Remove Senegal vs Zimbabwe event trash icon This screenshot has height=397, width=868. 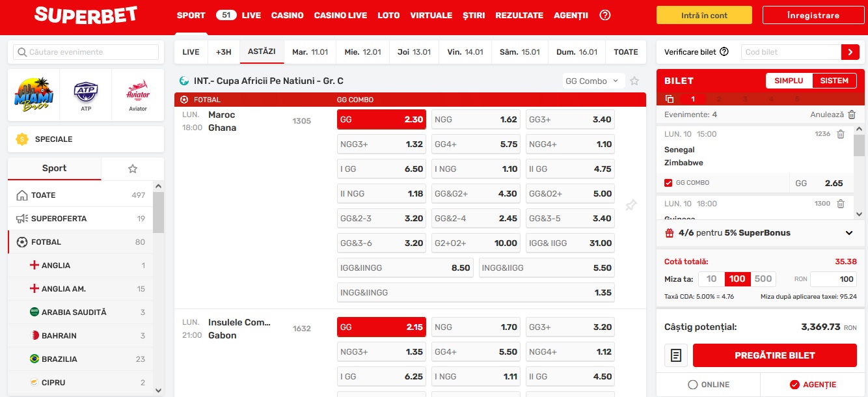click(841, 134)
